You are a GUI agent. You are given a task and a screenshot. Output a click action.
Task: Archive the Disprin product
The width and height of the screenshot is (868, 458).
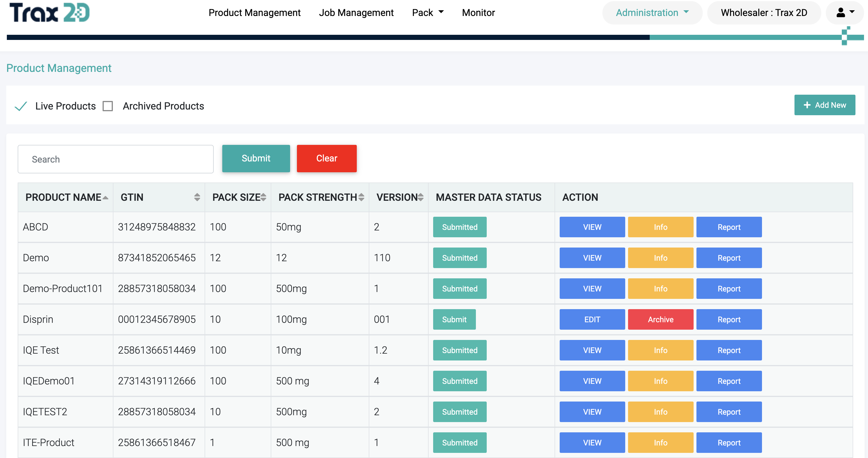(661, 319)
